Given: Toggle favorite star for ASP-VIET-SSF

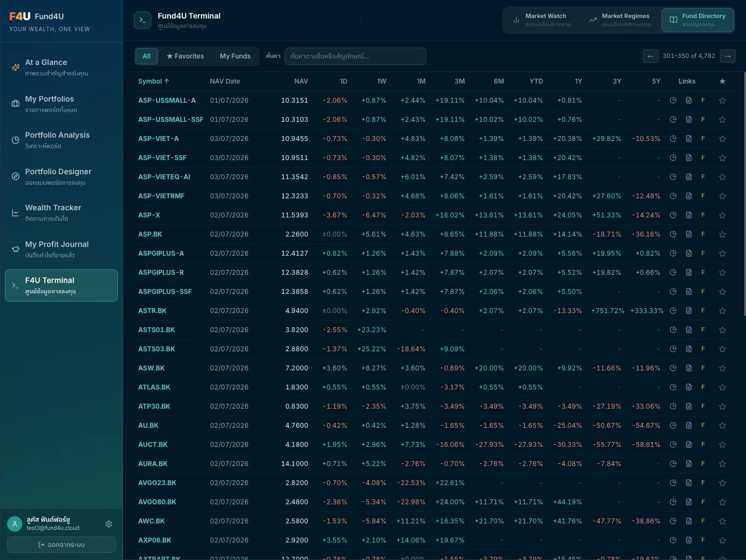Looking at the screenshot, I should [x=723, y=158].
